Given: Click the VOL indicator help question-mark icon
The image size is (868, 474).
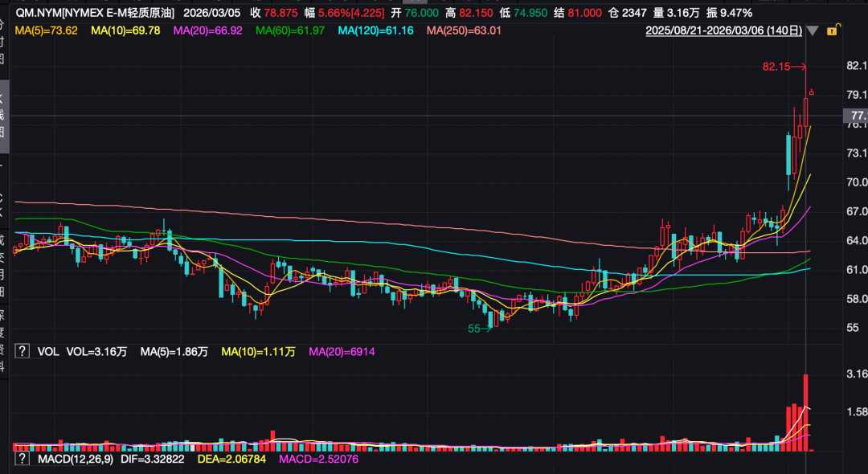Looking at the screenshot, I should (22, 351).
